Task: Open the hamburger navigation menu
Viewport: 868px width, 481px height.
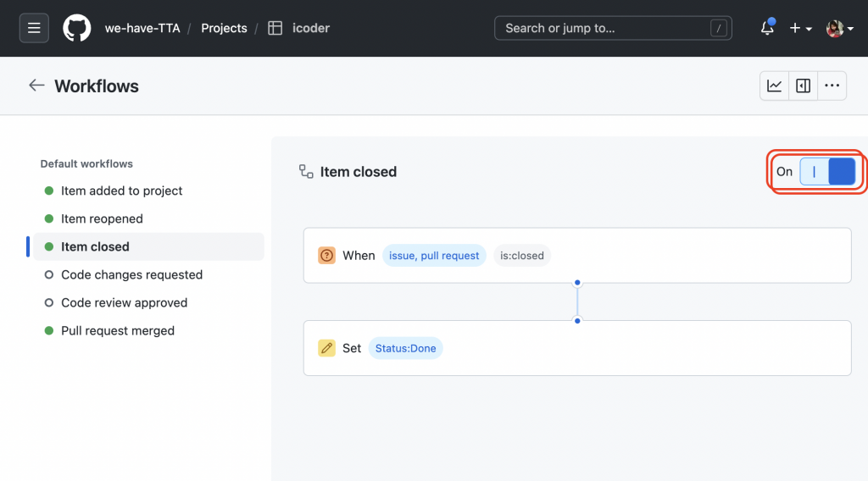Action: click(34, 28)
